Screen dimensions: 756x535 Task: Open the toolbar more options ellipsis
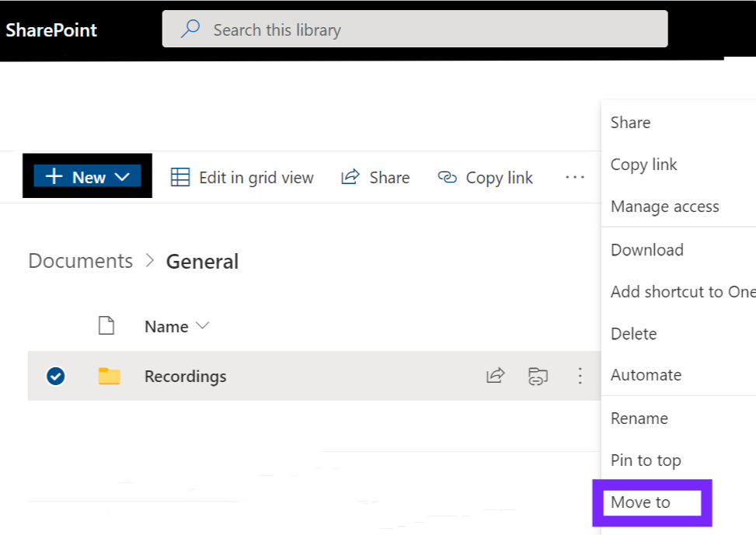[x=575, y=177]
